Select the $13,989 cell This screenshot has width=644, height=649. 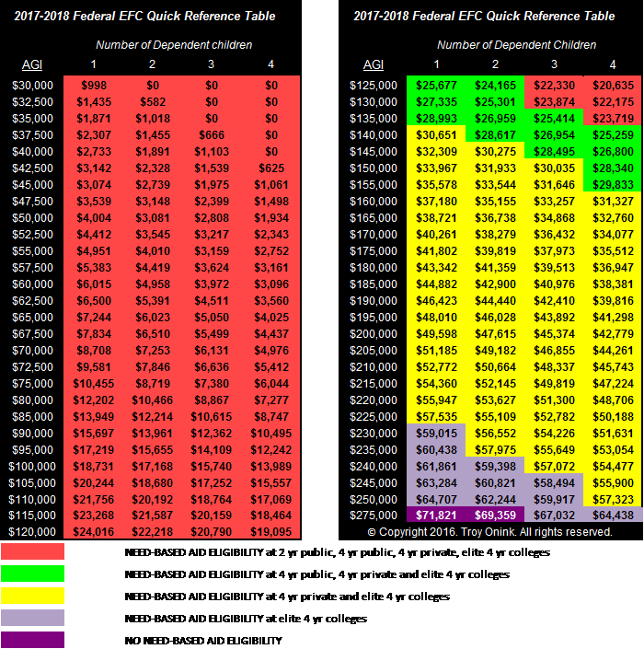[x=271, y=467]
